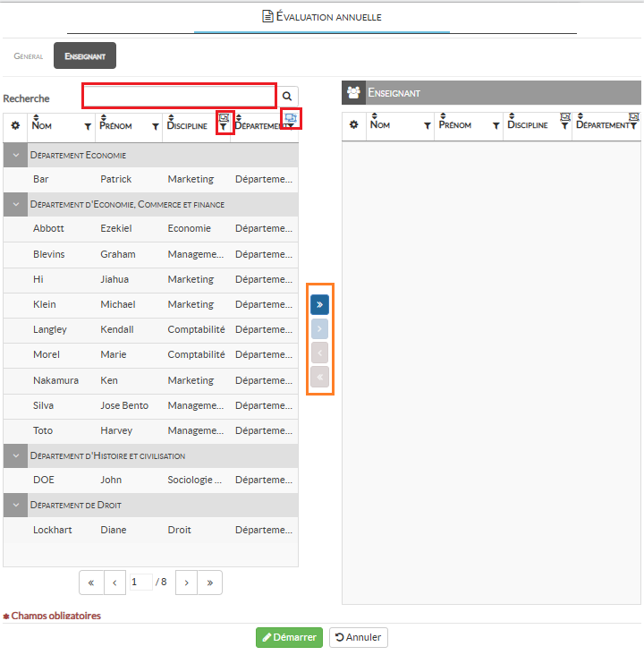Collapse the Département de Droit group
This screenshot has height=655, width=644.
(15, 506)
